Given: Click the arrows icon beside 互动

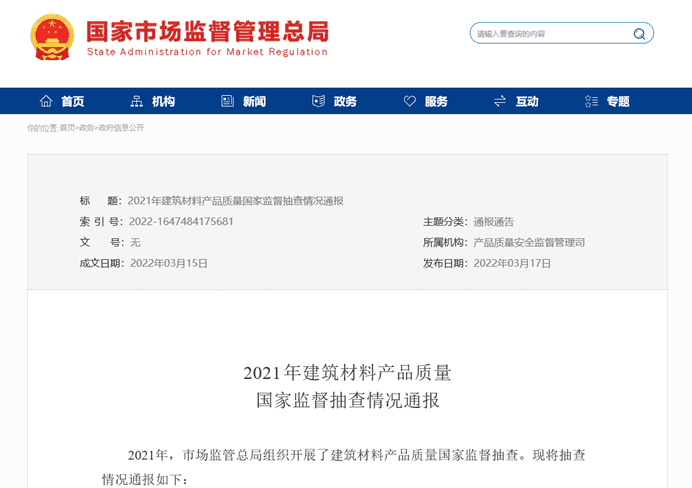Looking at the screenshot, I should pos(500,101).
